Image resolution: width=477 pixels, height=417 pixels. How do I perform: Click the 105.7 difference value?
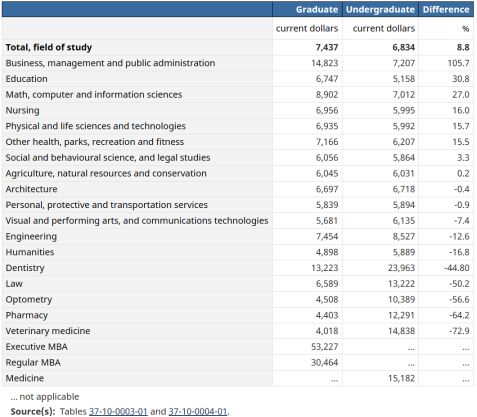click(458, 63)
